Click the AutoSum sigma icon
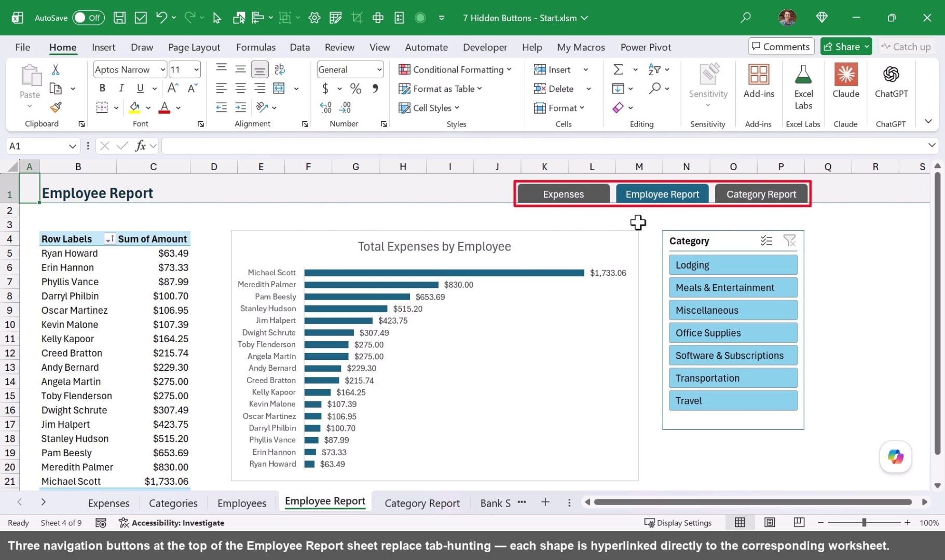The height and width of the screenshot is (560, 945). 618,69
